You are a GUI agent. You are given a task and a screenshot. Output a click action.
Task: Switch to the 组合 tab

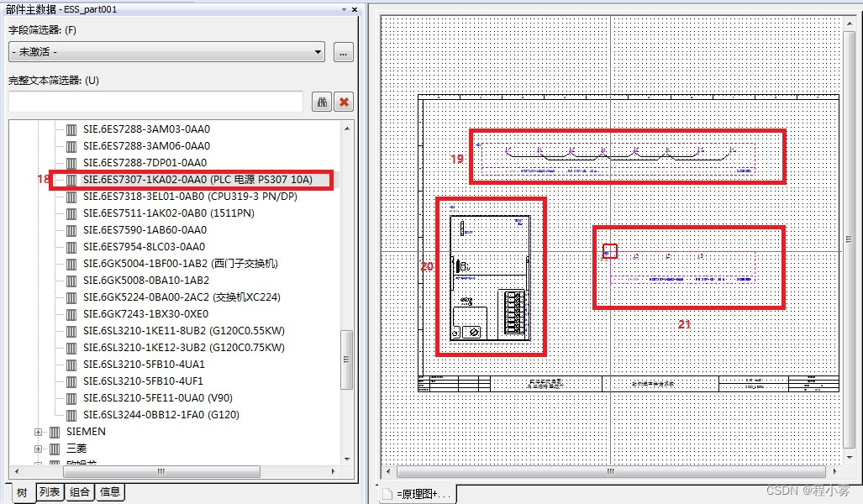coord(80,492)
